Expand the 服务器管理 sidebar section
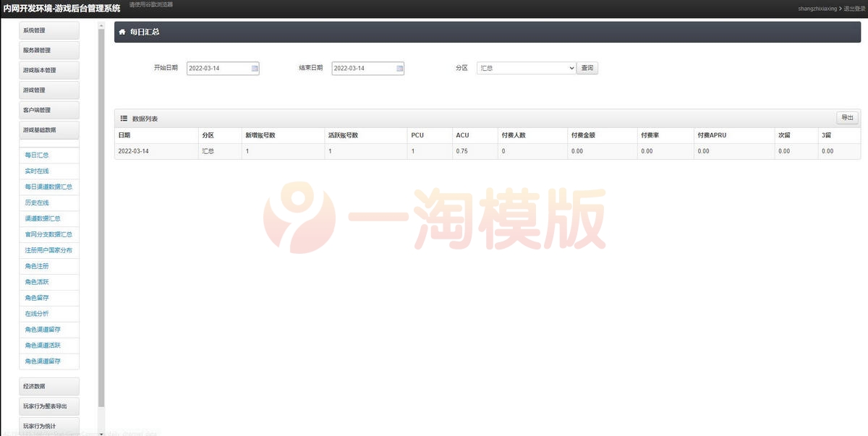 tap(48, 50)
